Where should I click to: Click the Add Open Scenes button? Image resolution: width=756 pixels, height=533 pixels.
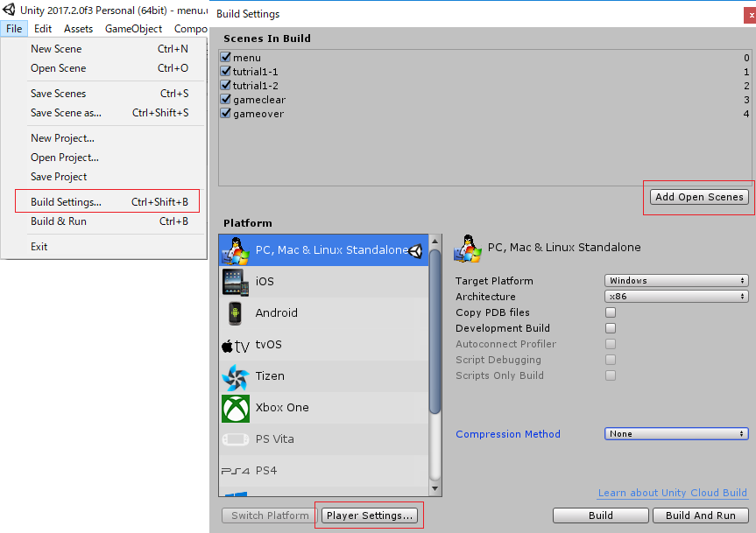click(699, 197)
